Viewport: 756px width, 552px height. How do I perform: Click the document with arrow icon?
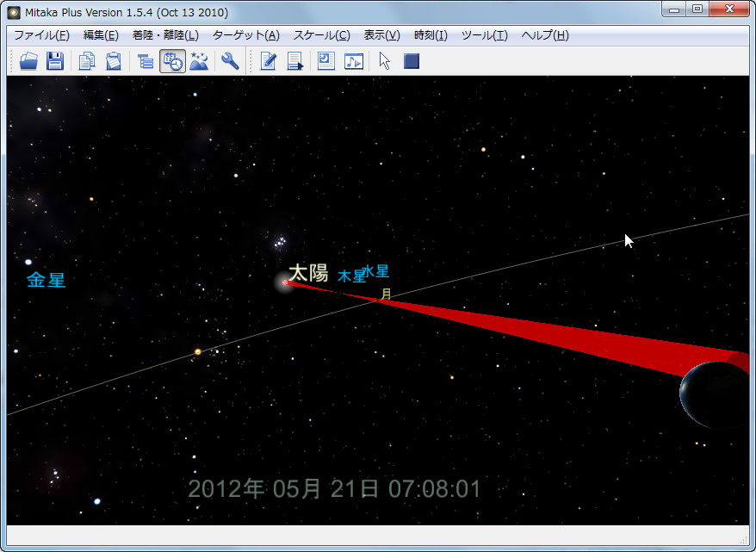294,61
